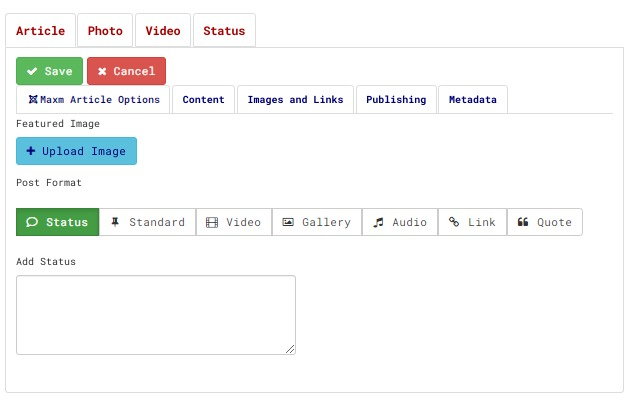Switch to the Content tab
Screen dimensions: 637x399
(204, 100)
